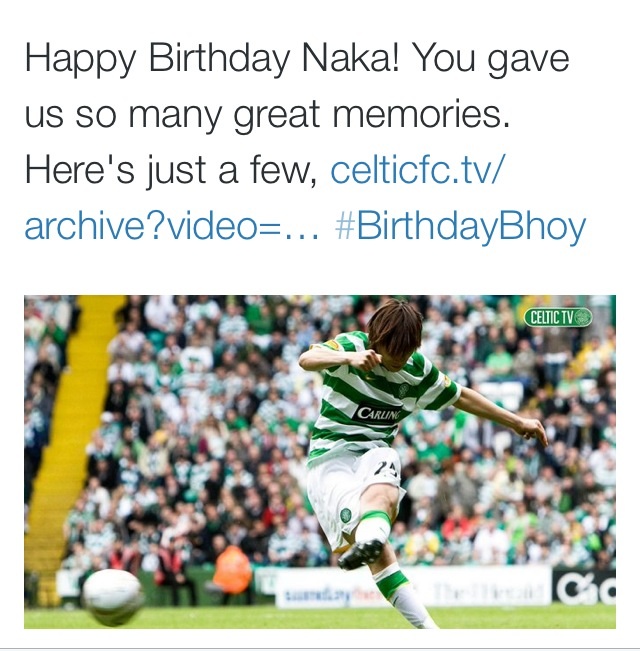
Task: Open the tweet's attached photo
Action: [320, 462]
